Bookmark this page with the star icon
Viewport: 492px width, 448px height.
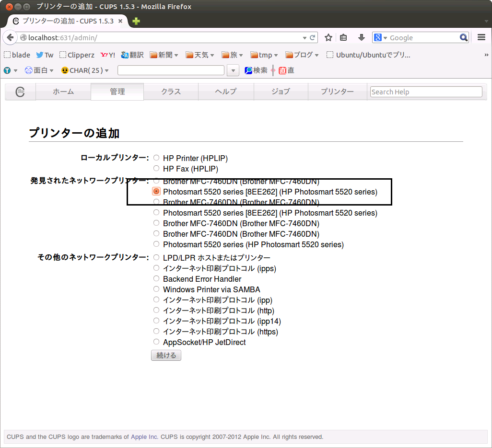pyautogui.click(x=328, y=38)
